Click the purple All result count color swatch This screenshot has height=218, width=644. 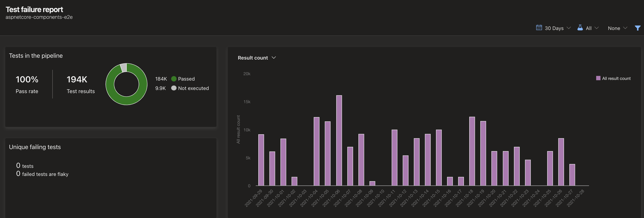tap(598, 78)
